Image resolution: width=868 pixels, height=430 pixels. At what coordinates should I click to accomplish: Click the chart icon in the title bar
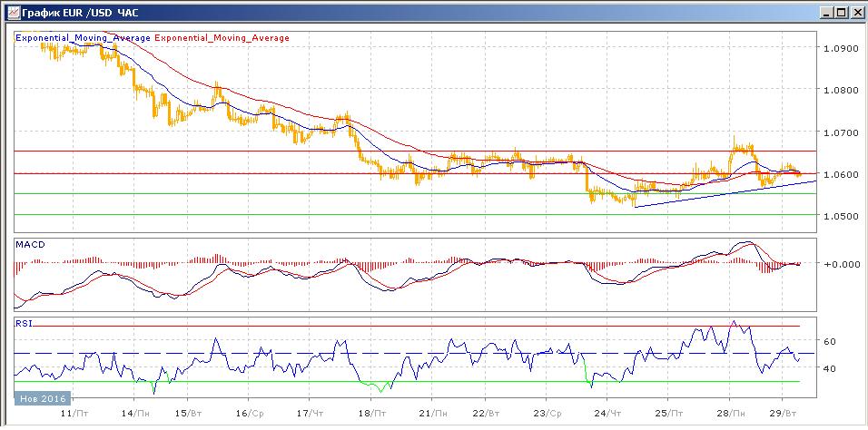(10, 13)
